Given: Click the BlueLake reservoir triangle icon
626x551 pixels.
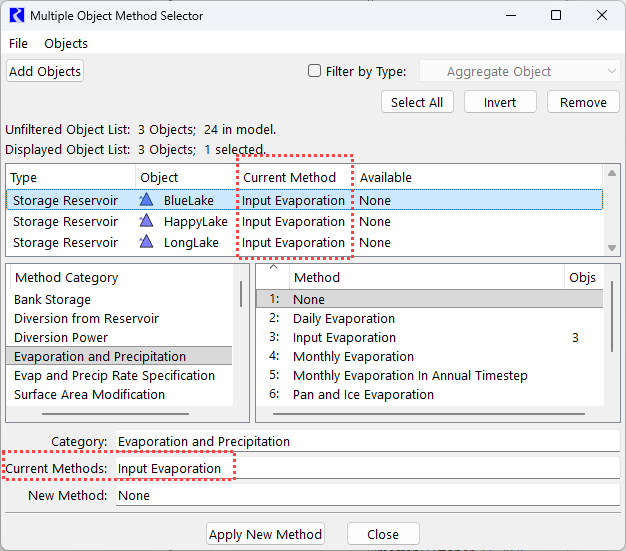Looking at the screenshot, I should pos(147,200).
